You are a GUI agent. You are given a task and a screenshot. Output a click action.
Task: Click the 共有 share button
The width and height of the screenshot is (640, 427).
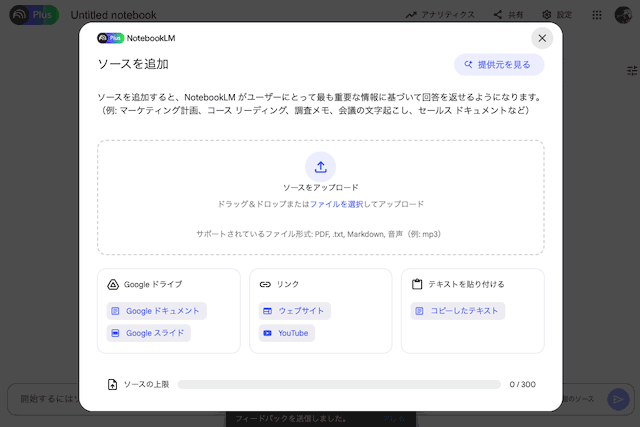[x=510, y=15]
